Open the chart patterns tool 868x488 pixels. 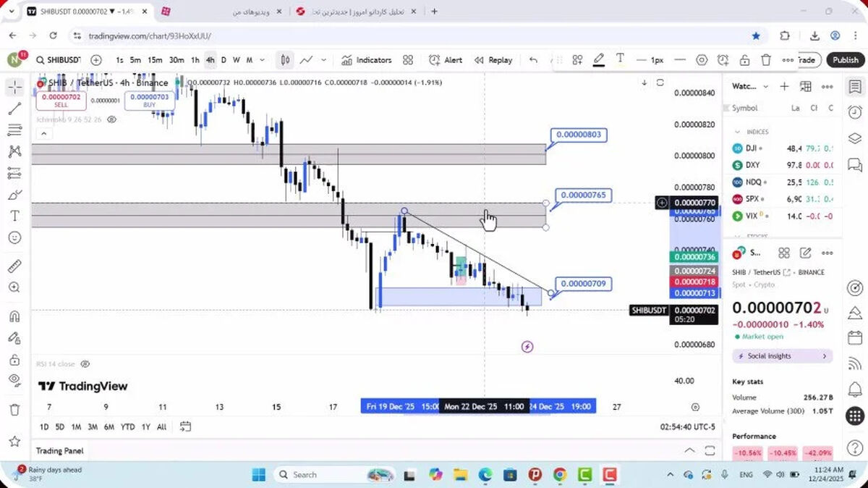point(14,151)
